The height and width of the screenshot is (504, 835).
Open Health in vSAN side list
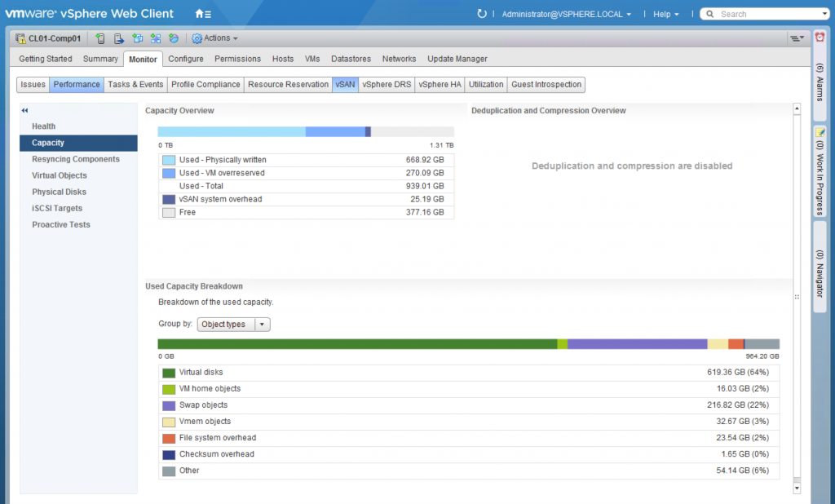click(78, 126)
